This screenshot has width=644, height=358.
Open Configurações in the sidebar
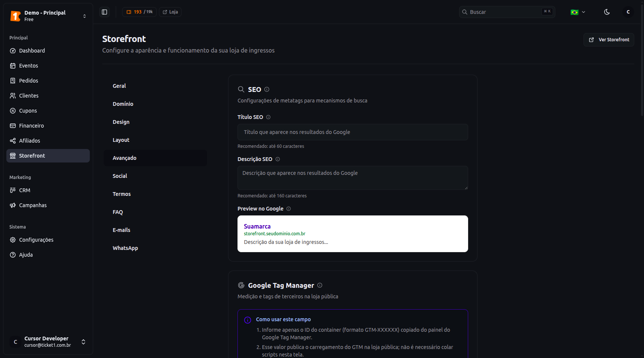(x=48, y=240)
